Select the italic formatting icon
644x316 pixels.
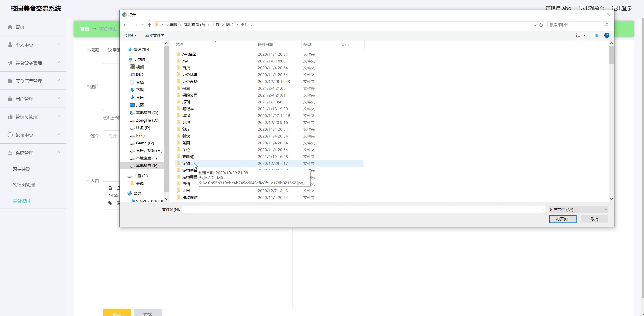119,188
